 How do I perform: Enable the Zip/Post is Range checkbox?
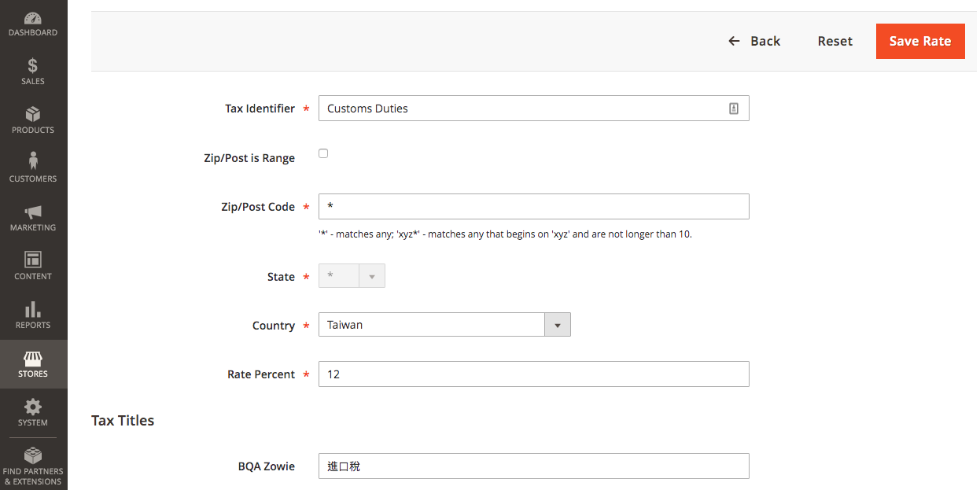(x=323, y=153)
